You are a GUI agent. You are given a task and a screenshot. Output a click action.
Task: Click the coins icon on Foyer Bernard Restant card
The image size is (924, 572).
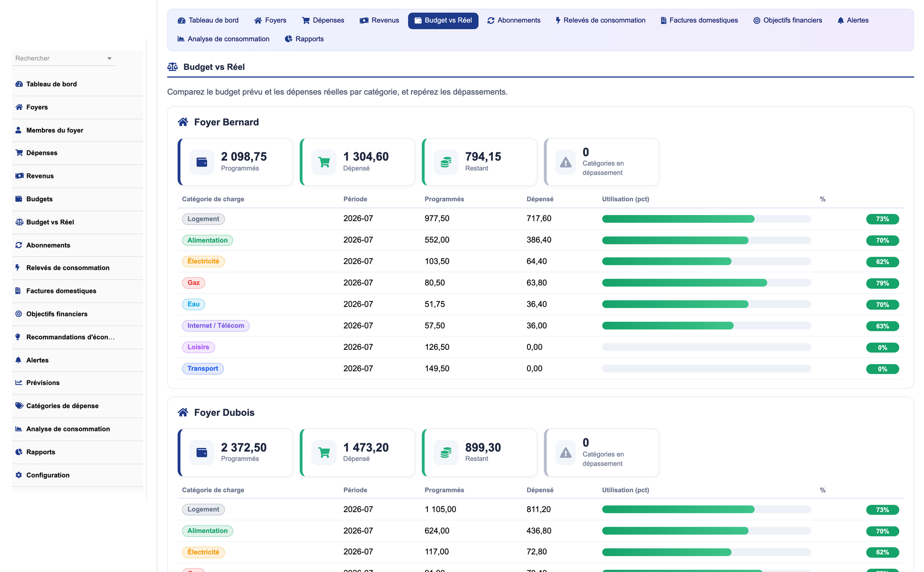coord(446,162)
